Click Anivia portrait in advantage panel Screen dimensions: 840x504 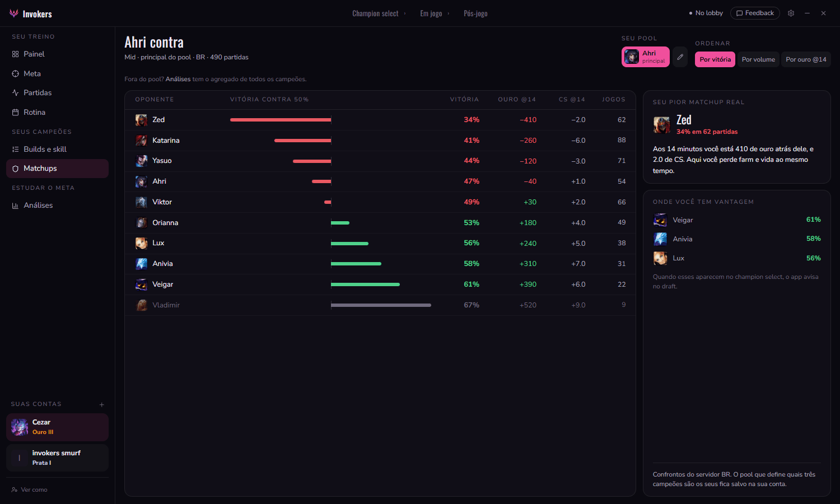[x=660, y=239]
